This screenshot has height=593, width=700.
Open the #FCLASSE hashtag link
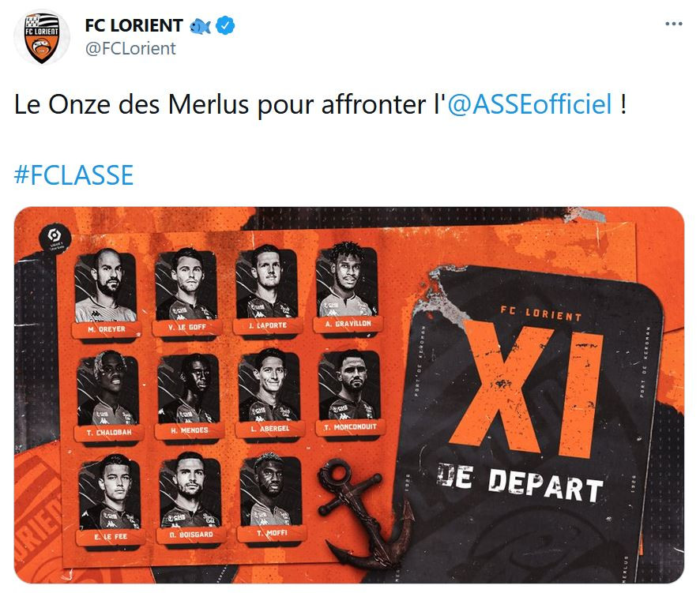pyautogui.click(x=74, y=175)
